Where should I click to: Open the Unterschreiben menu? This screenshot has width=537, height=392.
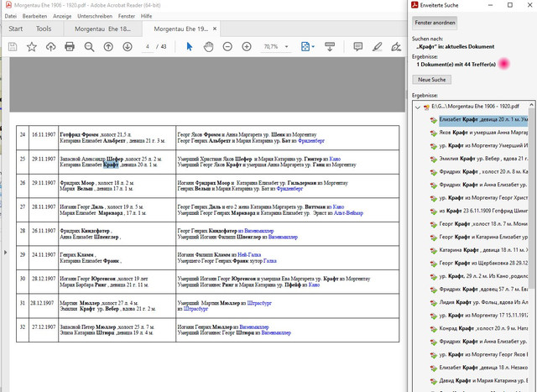tap(95, 16)
